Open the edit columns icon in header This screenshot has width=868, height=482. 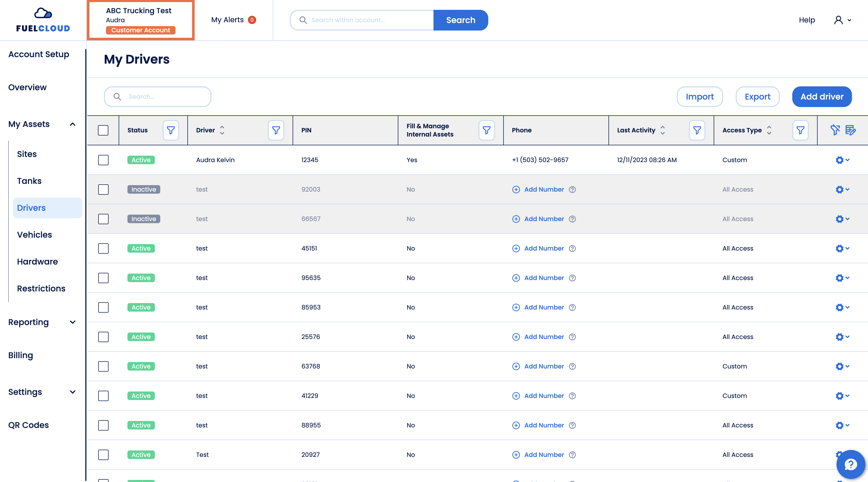(850, 130)
